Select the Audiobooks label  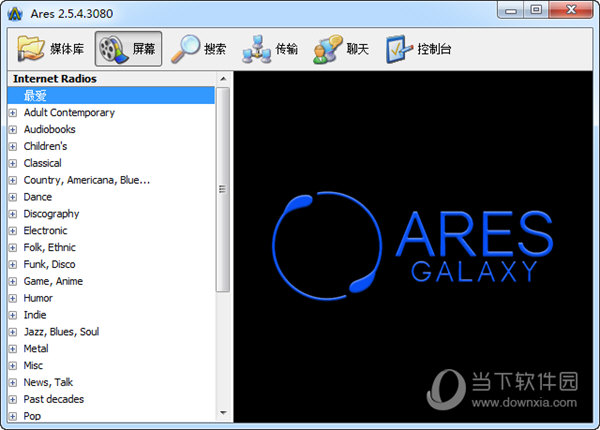(x=49, y=129)
